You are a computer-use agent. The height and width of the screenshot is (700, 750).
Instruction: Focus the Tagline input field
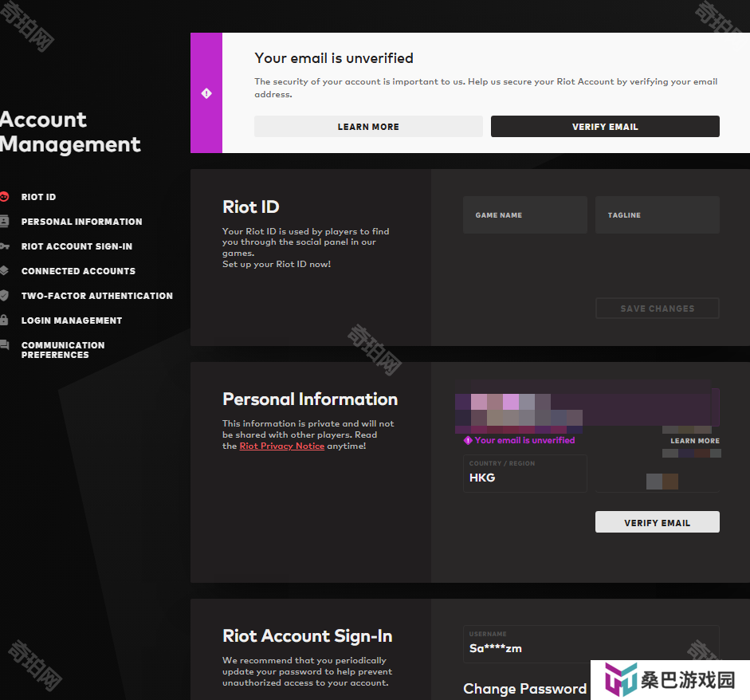(657, 215)
